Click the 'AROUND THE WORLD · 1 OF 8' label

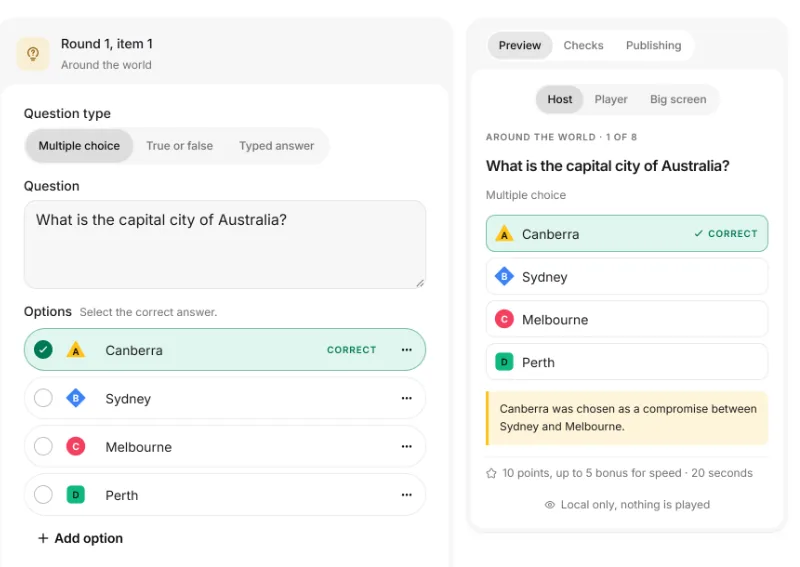click(x=561, y=137)
